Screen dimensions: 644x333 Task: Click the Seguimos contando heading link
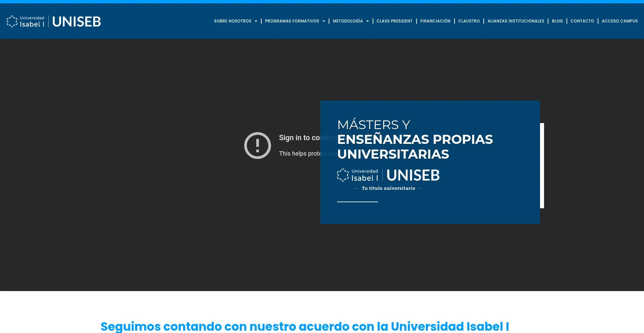coord(305,326)
